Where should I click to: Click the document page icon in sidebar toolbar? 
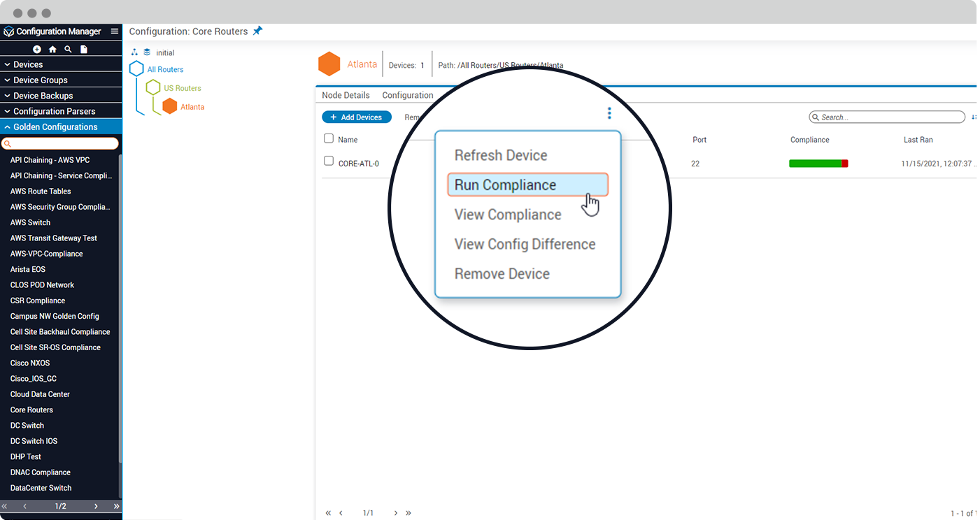pyautogui.click(x=84, y=50)
